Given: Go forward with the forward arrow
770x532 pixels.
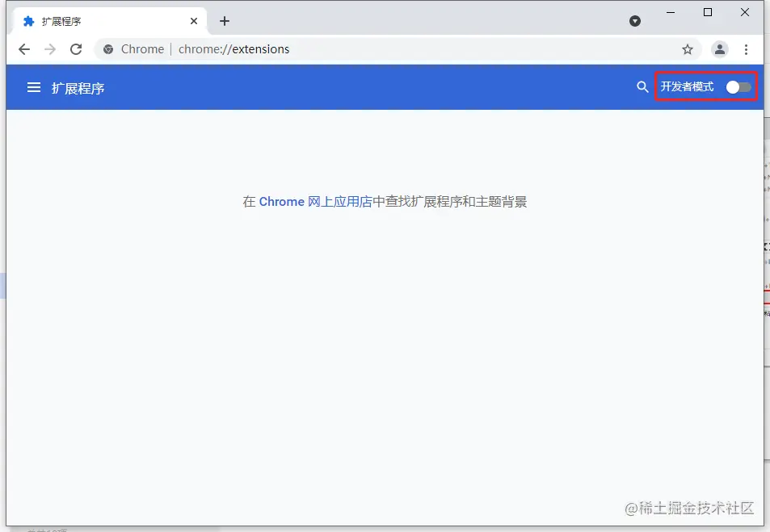Looking at the screenshot, I should pyautogui.click(x=49, y=49).
